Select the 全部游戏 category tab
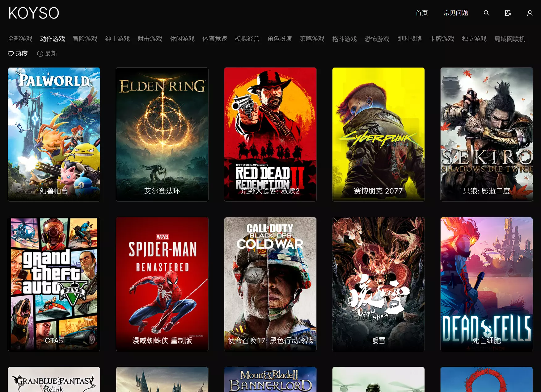The width and height of the screenshot is (541, 392). pos(20,39)
